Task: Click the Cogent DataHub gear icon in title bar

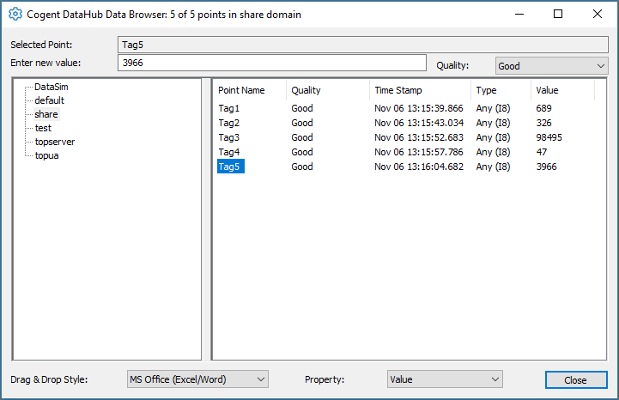Action: 15,14
